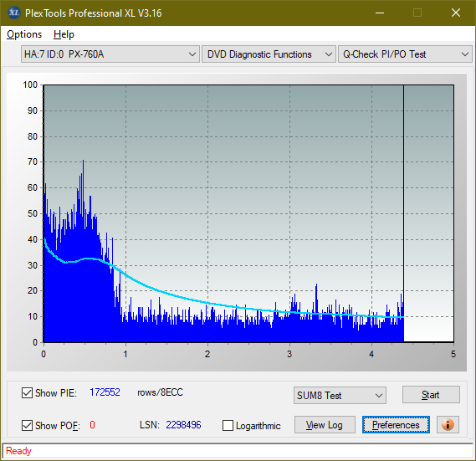Click the Start button
Image resolution: width=476 pixels, height=461 pixels.
point(431,395)
